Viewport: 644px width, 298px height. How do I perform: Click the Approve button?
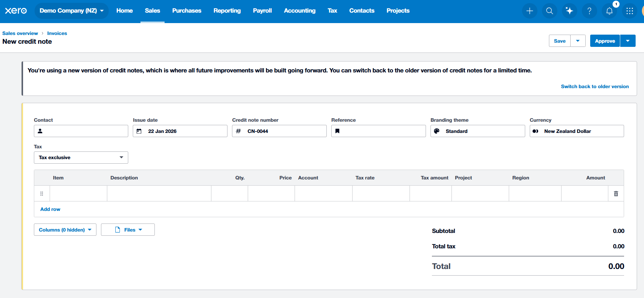pyautogui.click(x=605, y=41)
